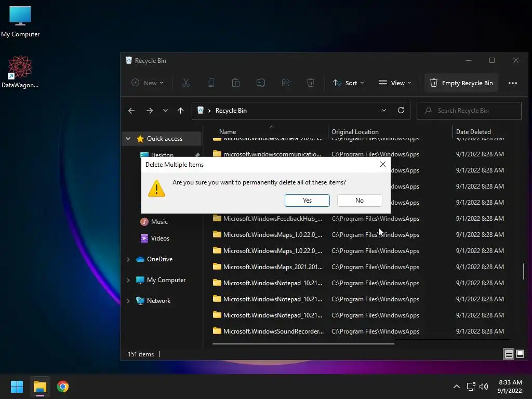Launch Google Chrome from taskbar

click(63, 387)
